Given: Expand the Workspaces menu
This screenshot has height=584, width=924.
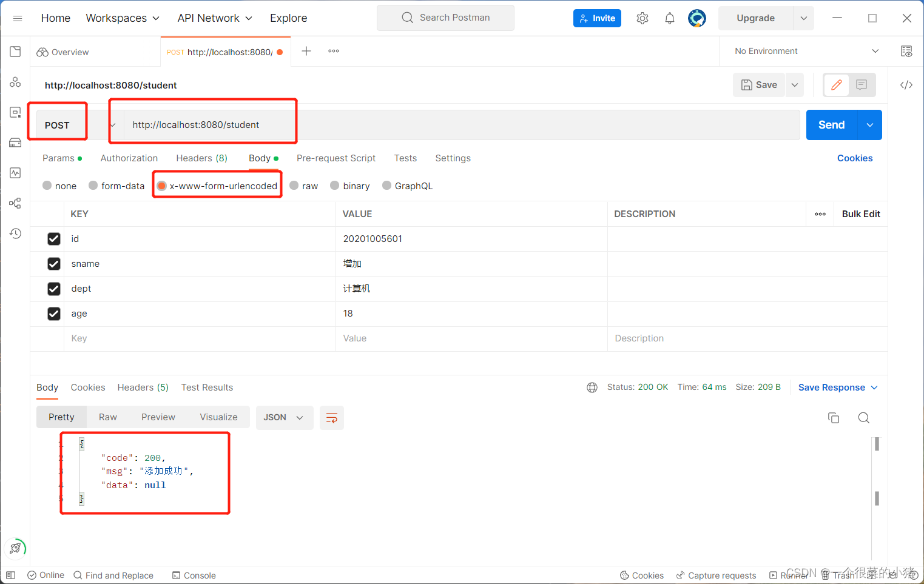Looking at the screenshot, I should click(x=123, y=18).
